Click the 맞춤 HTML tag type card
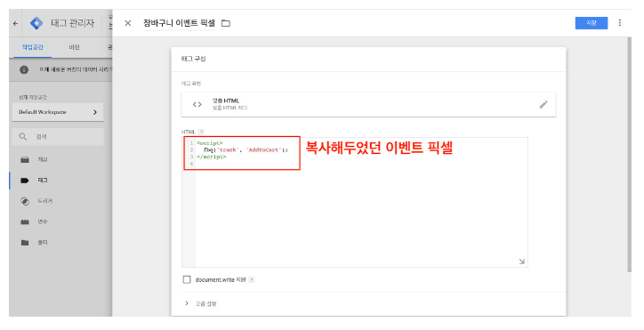 click(x=368, y=104)
